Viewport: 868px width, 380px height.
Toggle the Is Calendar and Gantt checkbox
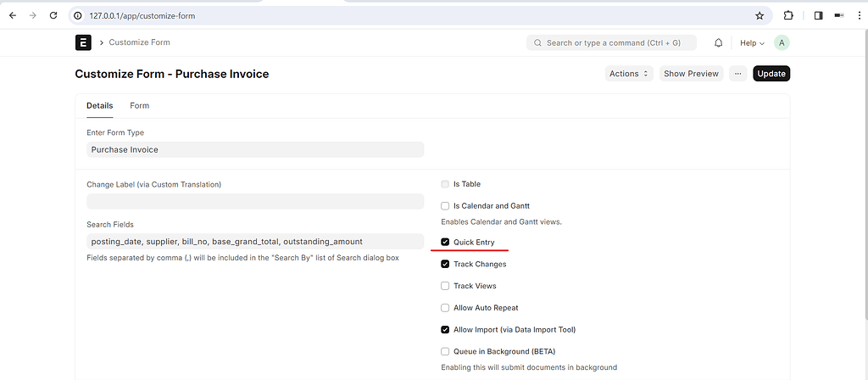tap(445, 206)
